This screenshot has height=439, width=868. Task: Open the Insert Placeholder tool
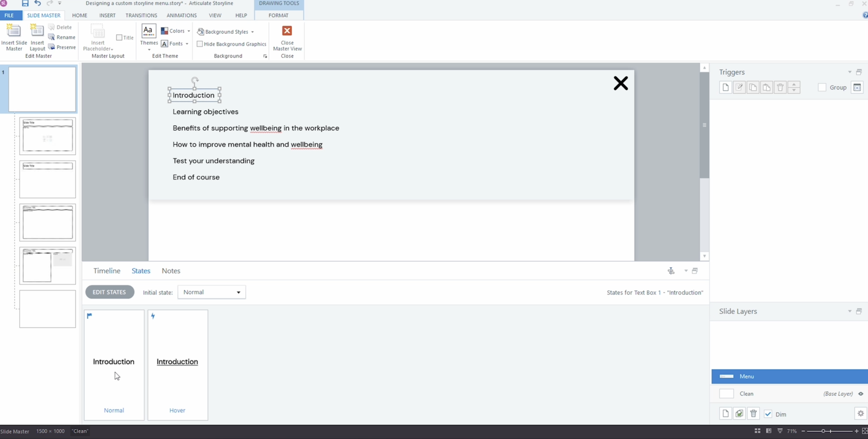point(98,38)
